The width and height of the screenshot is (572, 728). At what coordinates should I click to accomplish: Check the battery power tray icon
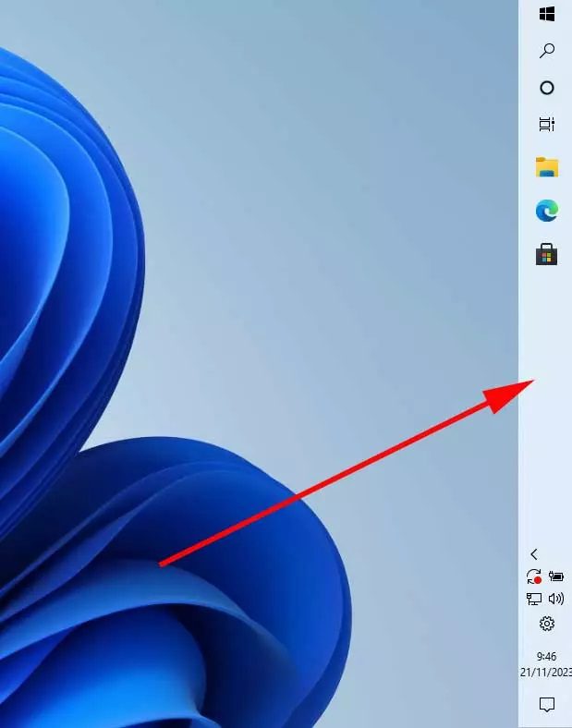pyautogui.click(x=555, y=576)
